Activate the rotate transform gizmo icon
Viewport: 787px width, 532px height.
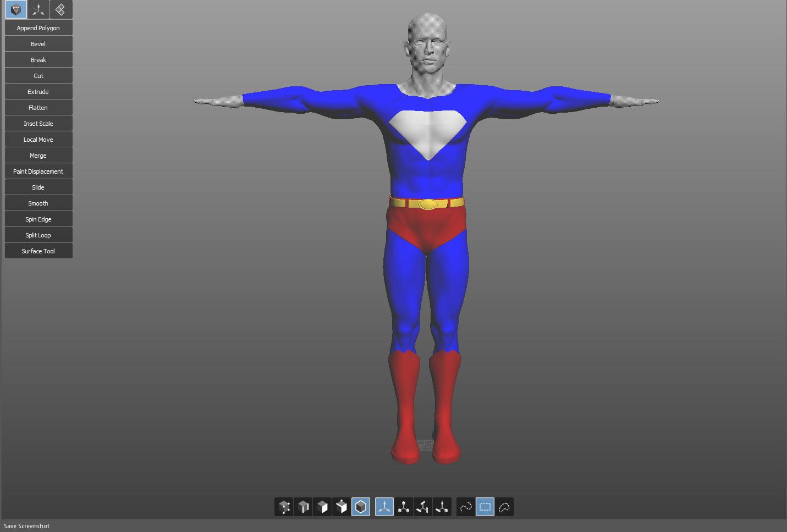click(x=404, y=507)
